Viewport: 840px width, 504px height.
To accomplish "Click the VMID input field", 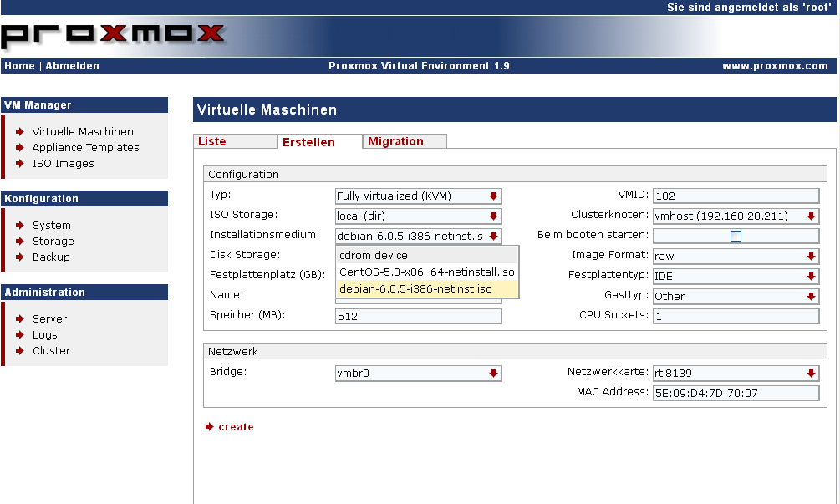I will pyautogui.click(x=736, y=196).
